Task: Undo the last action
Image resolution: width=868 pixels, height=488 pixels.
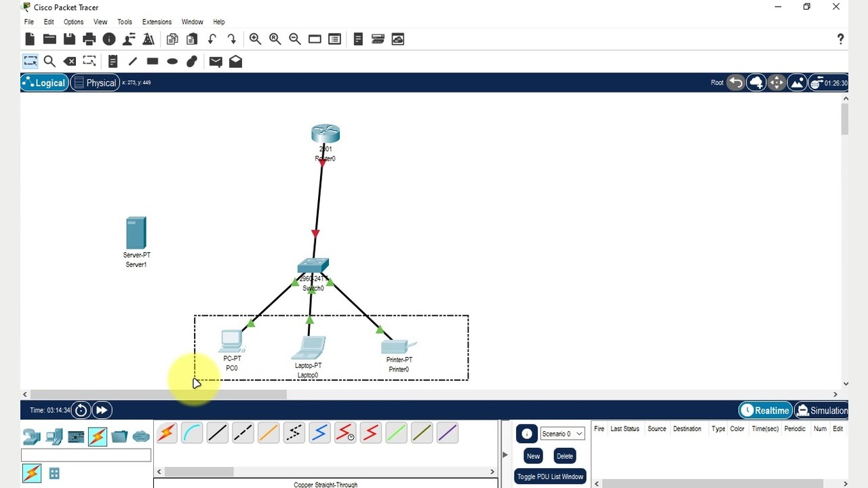Action: point(212,39)
